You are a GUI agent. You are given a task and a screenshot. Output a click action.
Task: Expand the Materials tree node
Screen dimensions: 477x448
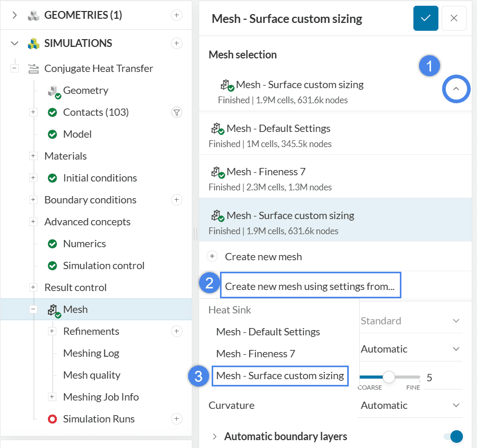pos(33,156)
